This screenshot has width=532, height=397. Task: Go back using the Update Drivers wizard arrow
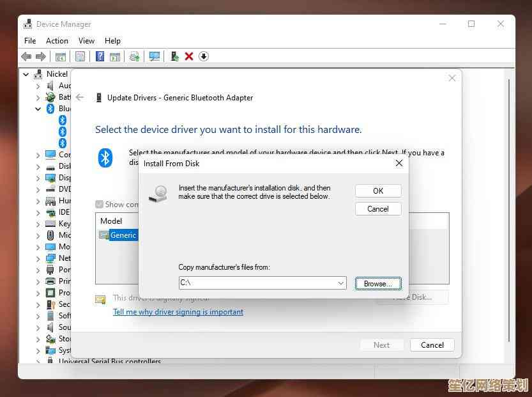click(80, 98)
